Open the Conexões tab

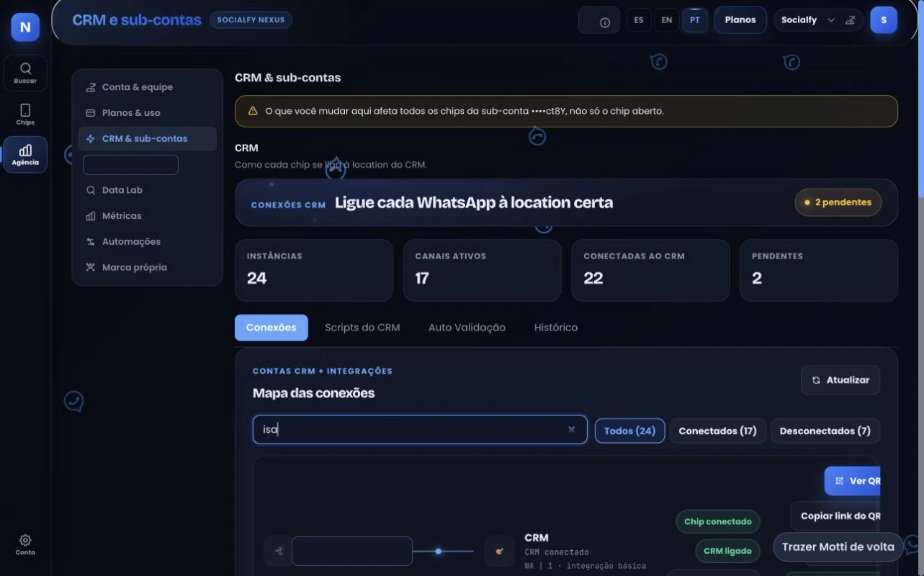(x=272, y=328)
